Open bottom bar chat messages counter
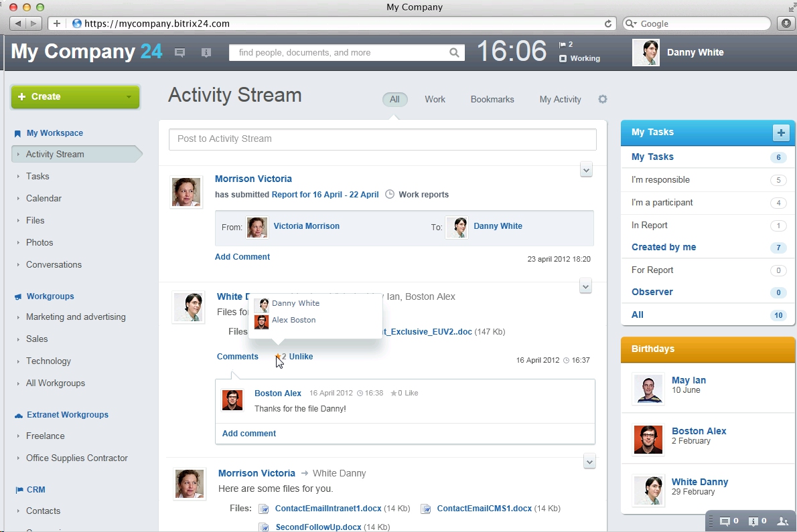This screenshot has height=532, width=797. coord(729,521)
